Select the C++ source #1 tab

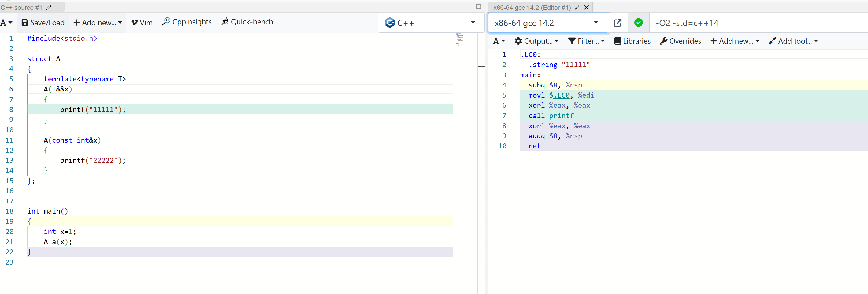(x=22, y=7)
